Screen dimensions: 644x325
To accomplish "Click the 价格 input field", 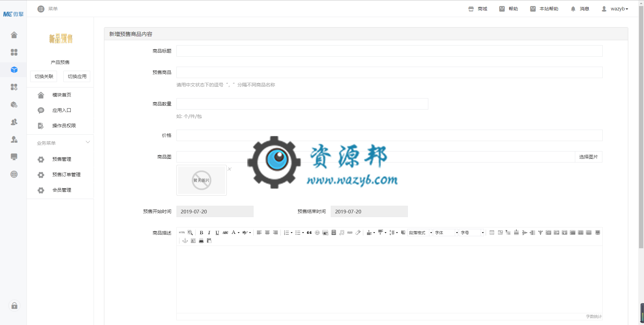I will (x=389, y=135).
